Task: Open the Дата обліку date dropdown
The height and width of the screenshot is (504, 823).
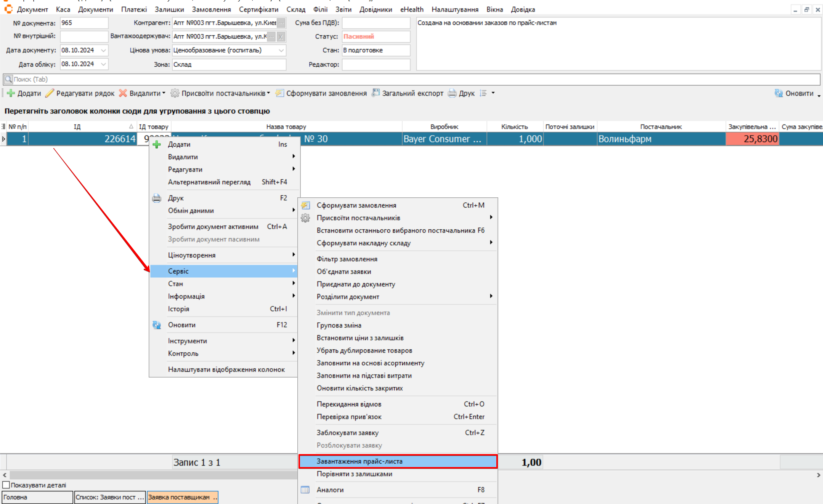Action: click(103, 64)
